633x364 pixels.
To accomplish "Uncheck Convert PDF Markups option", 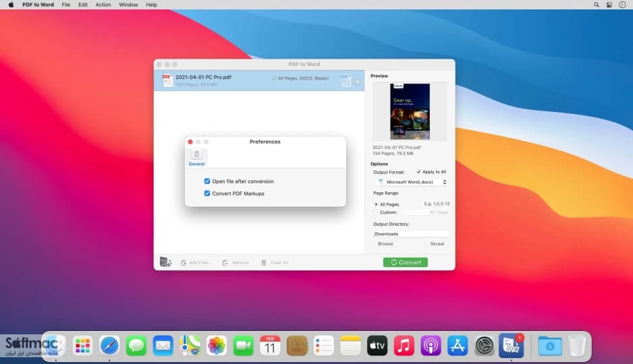I will (x=207, y=193).
